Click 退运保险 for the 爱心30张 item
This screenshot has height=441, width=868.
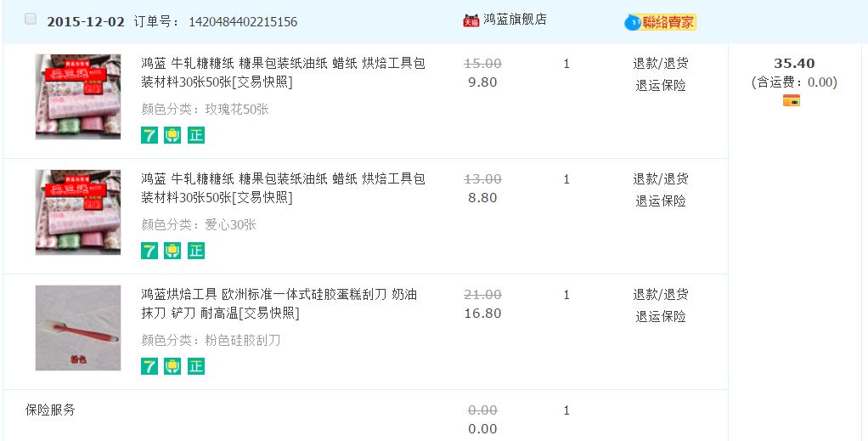click(x=660, y=201)
